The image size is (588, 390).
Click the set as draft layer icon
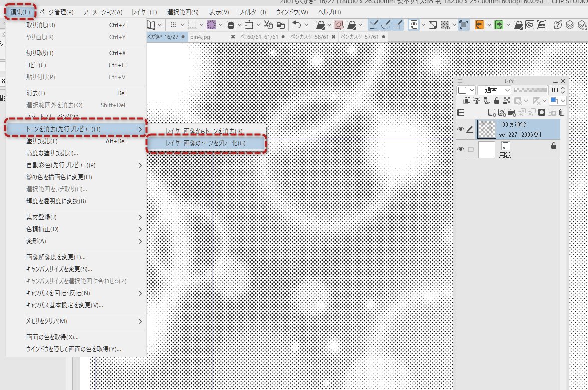pyautogui.click(x=487, y=101)
